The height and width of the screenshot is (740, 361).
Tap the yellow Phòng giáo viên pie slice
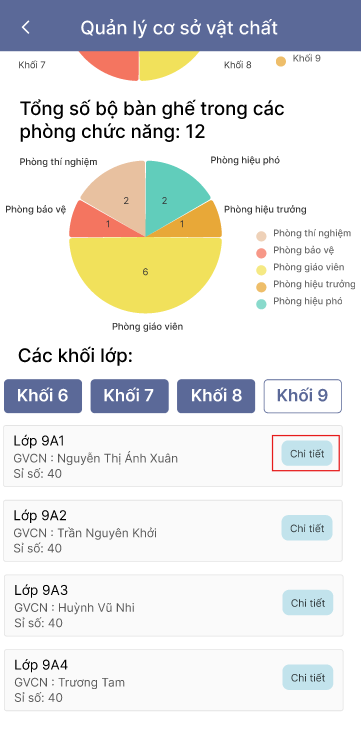145,276
